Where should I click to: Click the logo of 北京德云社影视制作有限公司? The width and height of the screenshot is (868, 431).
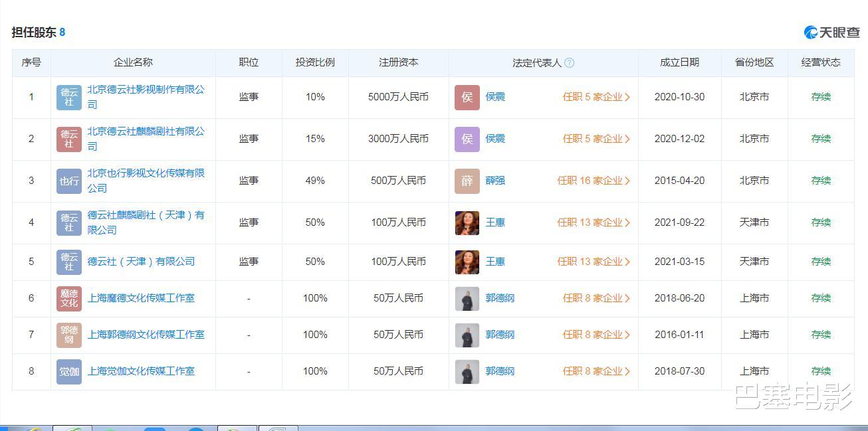(x=69, y=97)
